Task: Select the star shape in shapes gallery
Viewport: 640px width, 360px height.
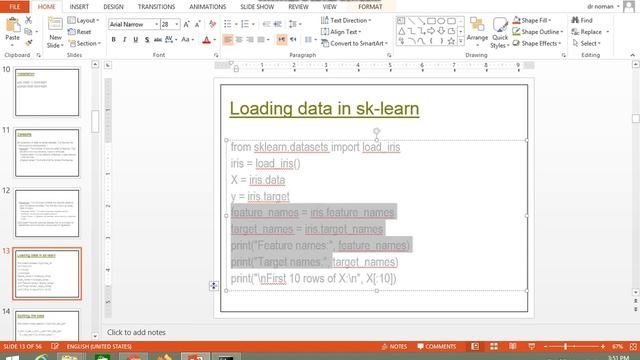Action: [x=451, y=41]
